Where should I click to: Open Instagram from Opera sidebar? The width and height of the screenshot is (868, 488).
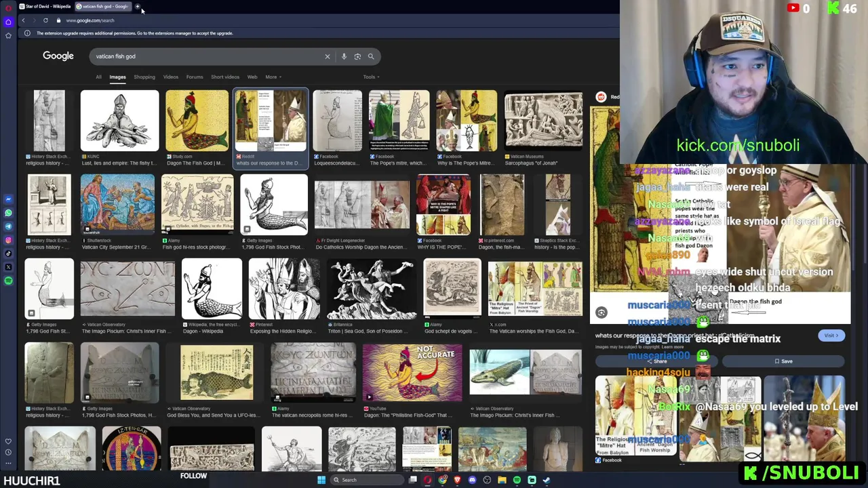pos(8,240)
